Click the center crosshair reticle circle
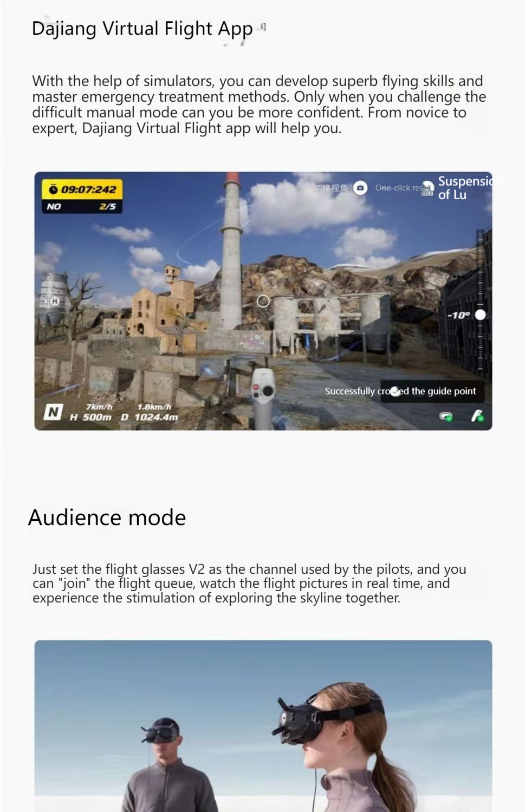This screenshot has width=525, height=812. [263, 301]
